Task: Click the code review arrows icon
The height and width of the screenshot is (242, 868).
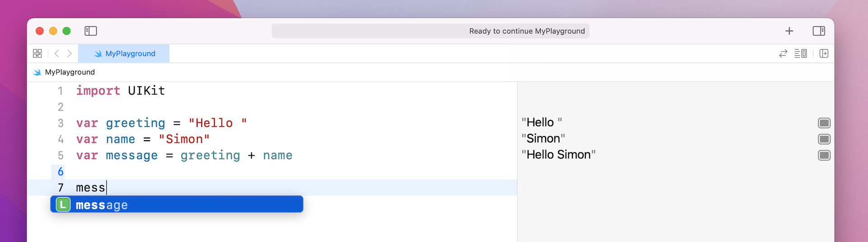Action: 783,53
